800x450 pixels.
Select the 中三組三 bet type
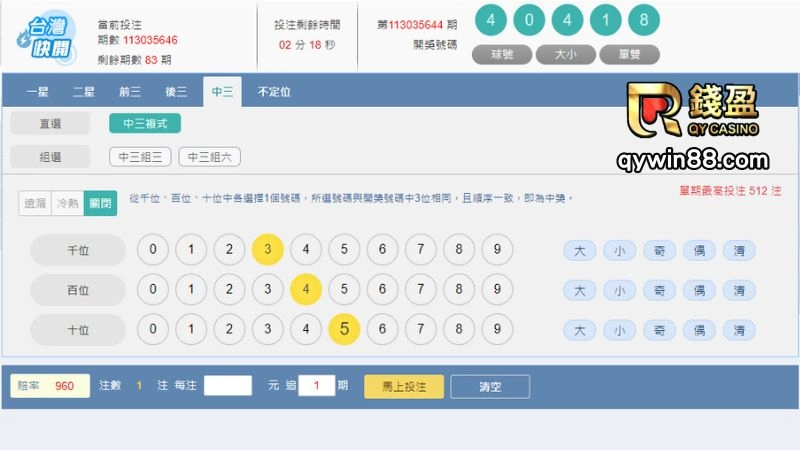tap(140, 157)
